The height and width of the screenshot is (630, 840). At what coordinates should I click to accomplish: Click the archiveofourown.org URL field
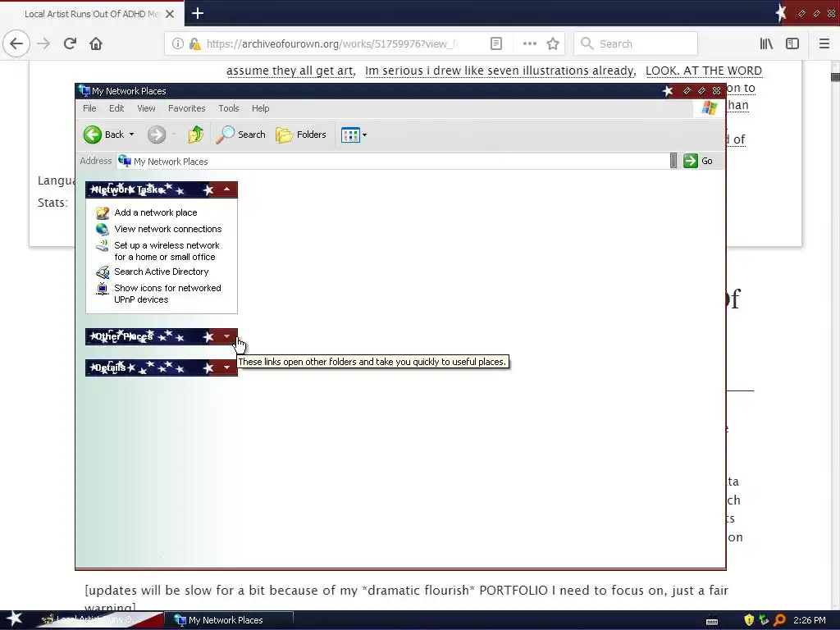tap(332, 44)
